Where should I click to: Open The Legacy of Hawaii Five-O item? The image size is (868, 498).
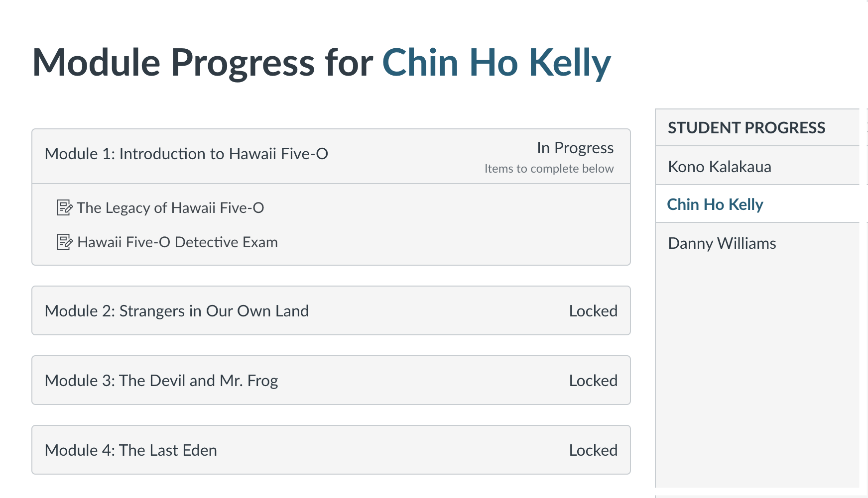pyautogui.click(x=170, y=207)
